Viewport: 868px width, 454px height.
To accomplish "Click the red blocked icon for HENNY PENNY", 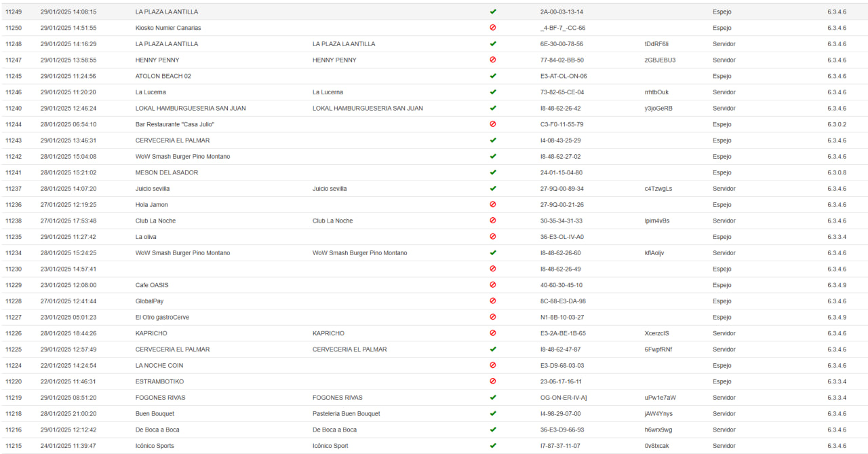I will [493, 60].
